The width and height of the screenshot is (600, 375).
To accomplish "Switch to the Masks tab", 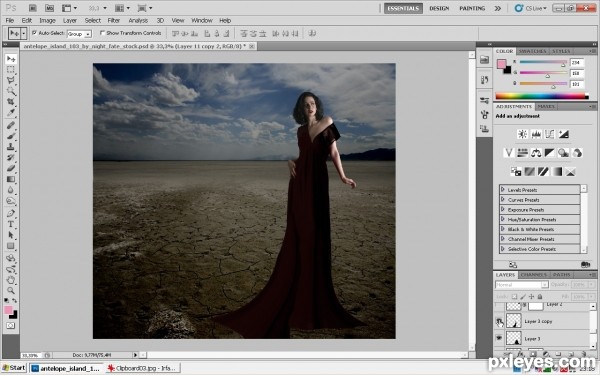I will [546, 106].
